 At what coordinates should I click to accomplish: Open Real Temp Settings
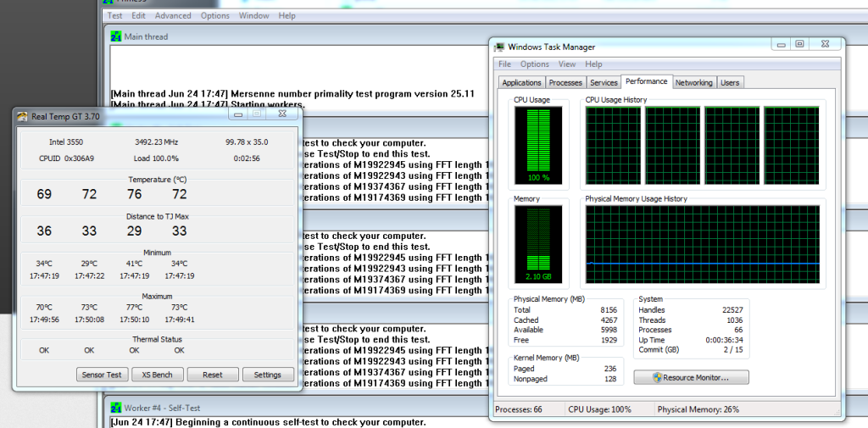coord(268,375)
